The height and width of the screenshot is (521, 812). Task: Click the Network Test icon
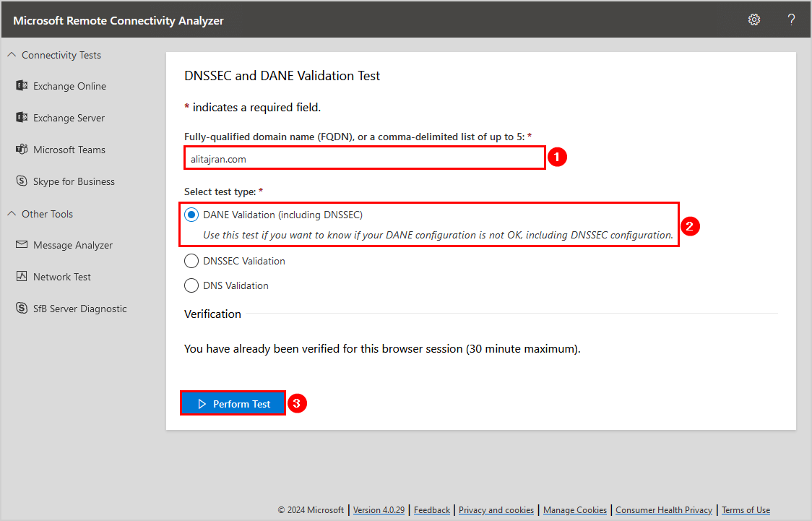pos(22,277)
